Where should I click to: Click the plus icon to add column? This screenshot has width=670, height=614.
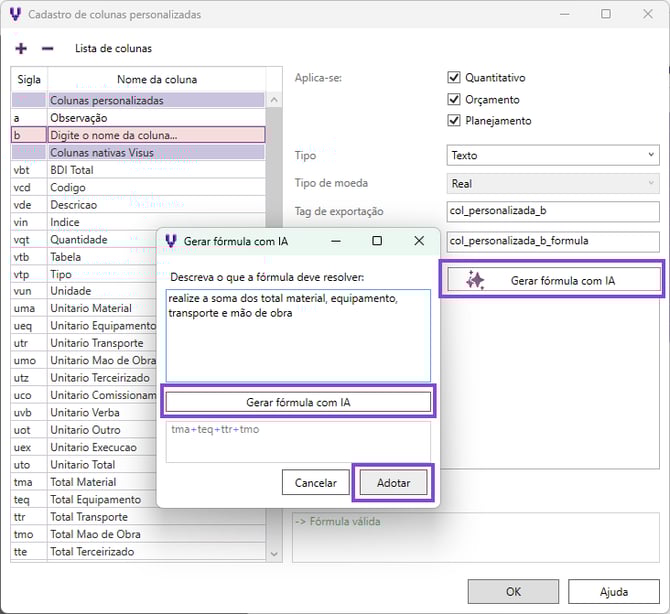(x=22, y=48)
